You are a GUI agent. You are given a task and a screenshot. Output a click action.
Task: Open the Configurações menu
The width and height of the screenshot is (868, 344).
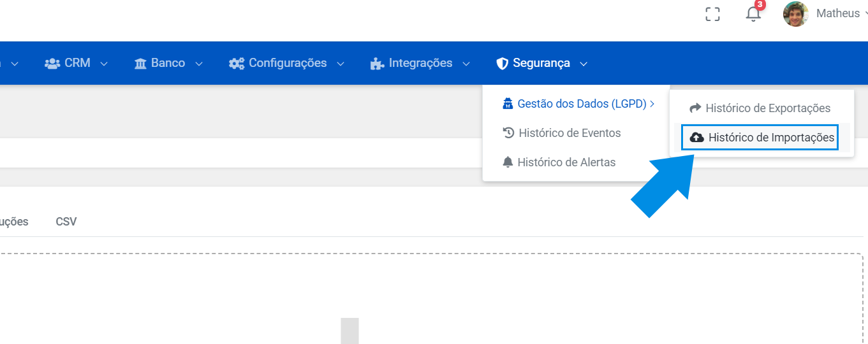[287, 63]
